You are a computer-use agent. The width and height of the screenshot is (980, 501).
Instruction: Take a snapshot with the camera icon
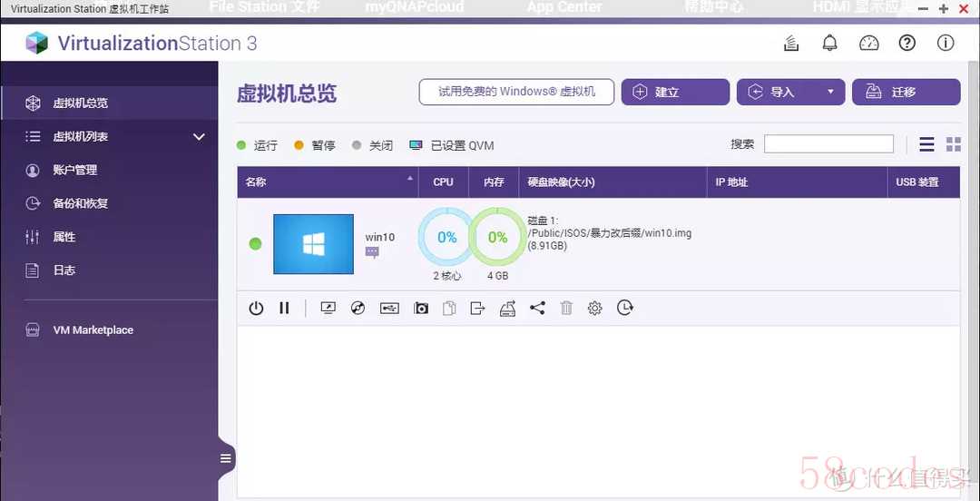(x=421, y=308)
